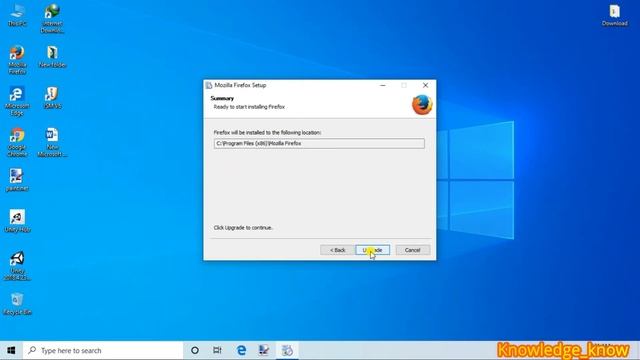This screenshot has width=640, height=360.
Task: Open Microsoft Edge from the taskbar
Action: 241,351
